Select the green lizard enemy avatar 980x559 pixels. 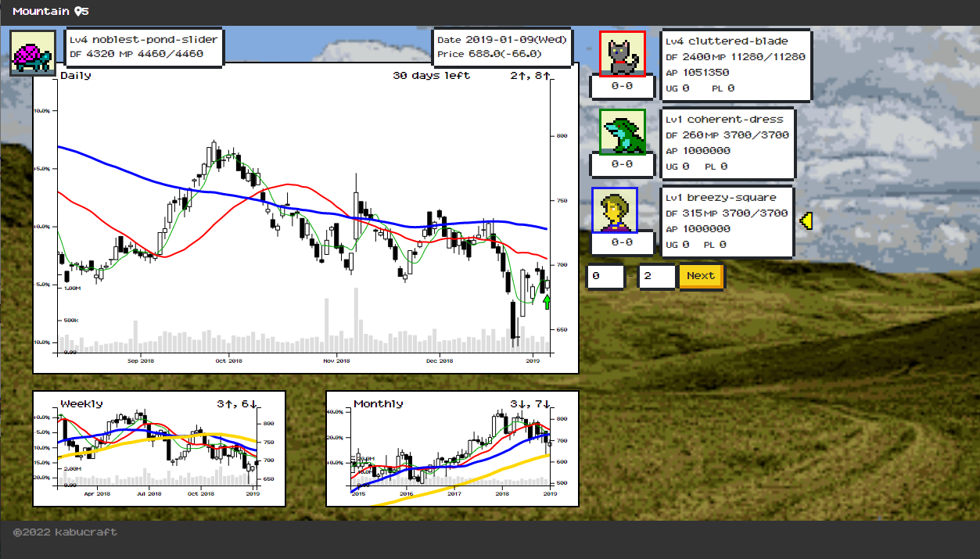click(622, 131)
